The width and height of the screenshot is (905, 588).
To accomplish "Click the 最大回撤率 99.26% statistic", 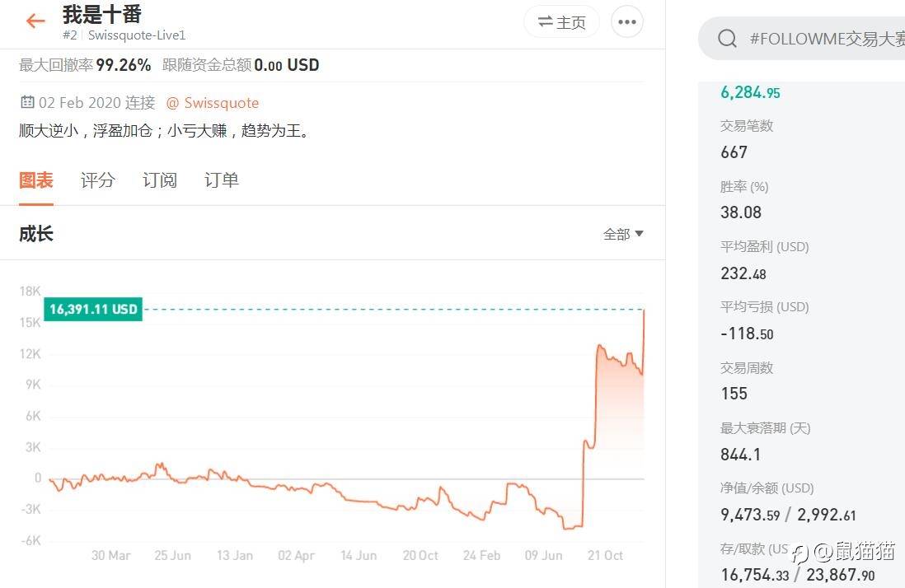I will point(85,65).
